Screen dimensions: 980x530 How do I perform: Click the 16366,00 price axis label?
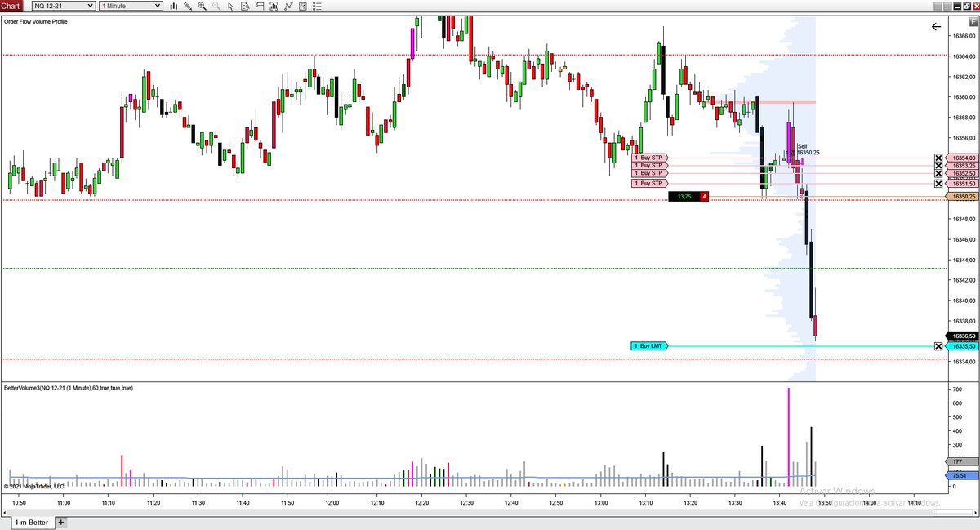pos(964,36)
